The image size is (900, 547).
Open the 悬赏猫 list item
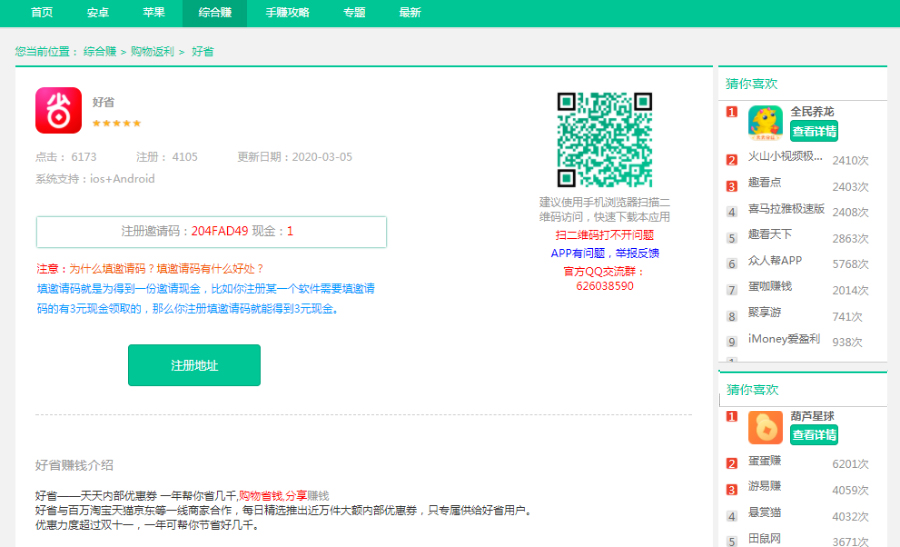765,513
